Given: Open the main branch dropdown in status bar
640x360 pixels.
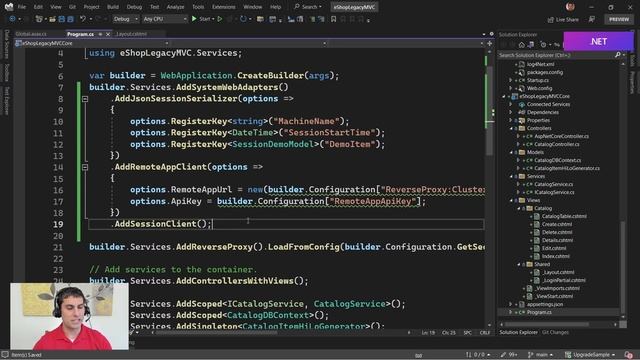Looking at the screenshot, I should coord(540,355).
